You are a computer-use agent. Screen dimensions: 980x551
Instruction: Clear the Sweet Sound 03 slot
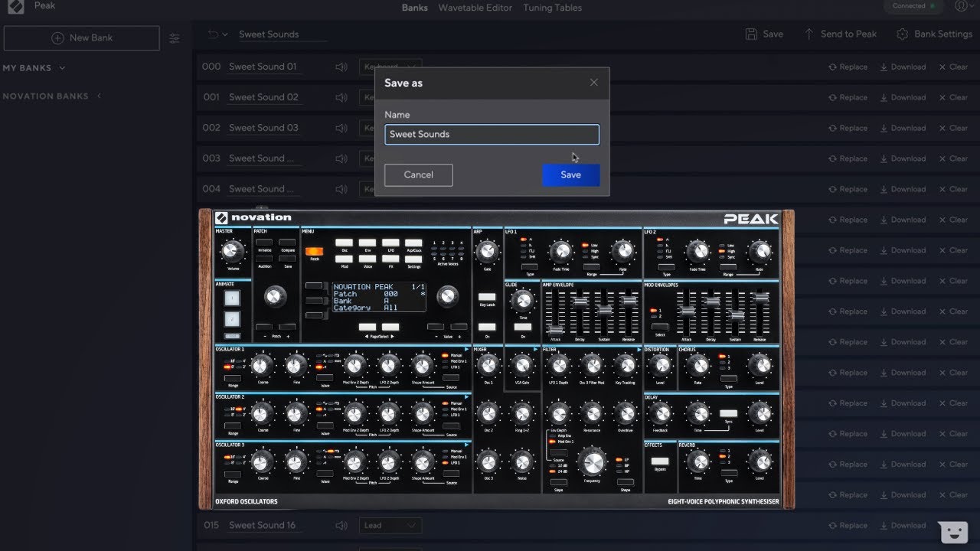pos(953,129)
